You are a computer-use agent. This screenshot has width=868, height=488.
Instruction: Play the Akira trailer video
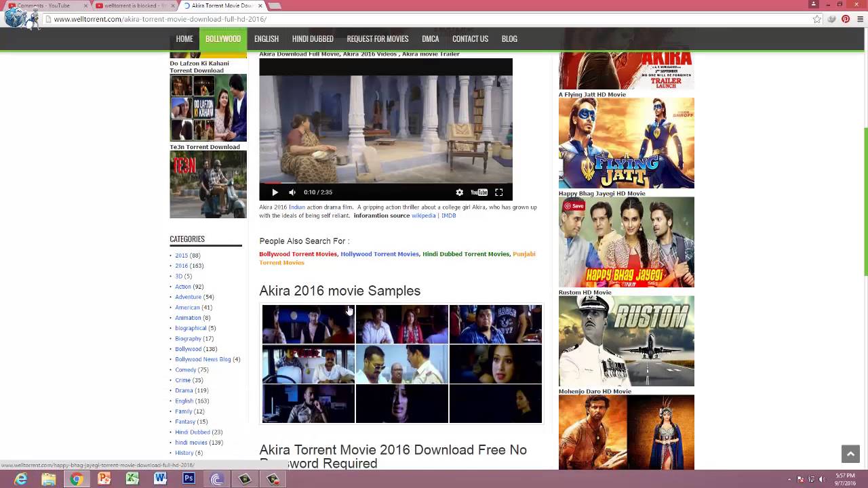275,192
